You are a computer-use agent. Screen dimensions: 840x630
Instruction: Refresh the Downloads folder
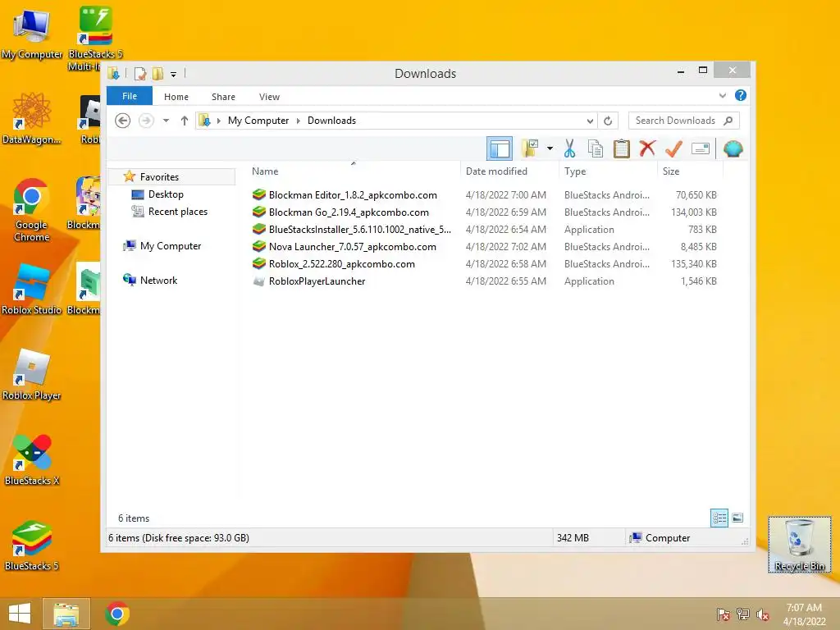click(x=608, y=121)
